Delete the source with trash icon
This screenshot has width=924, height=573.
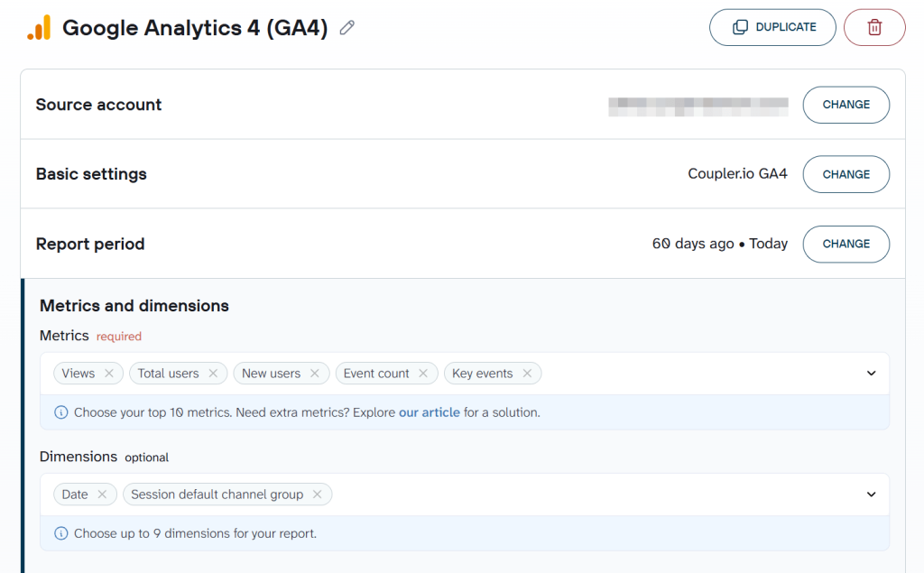pos(874,27)
